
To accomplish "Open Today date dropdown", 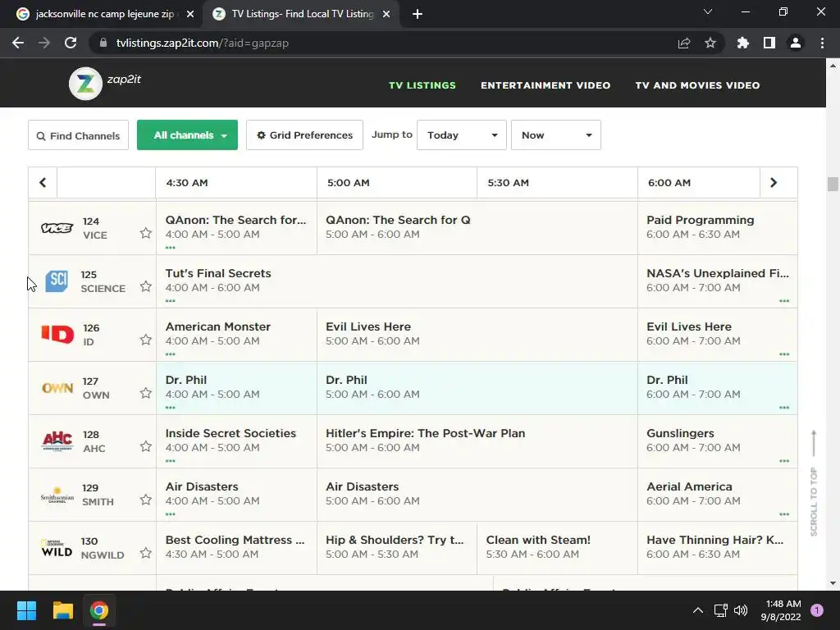I will point(462,135).
